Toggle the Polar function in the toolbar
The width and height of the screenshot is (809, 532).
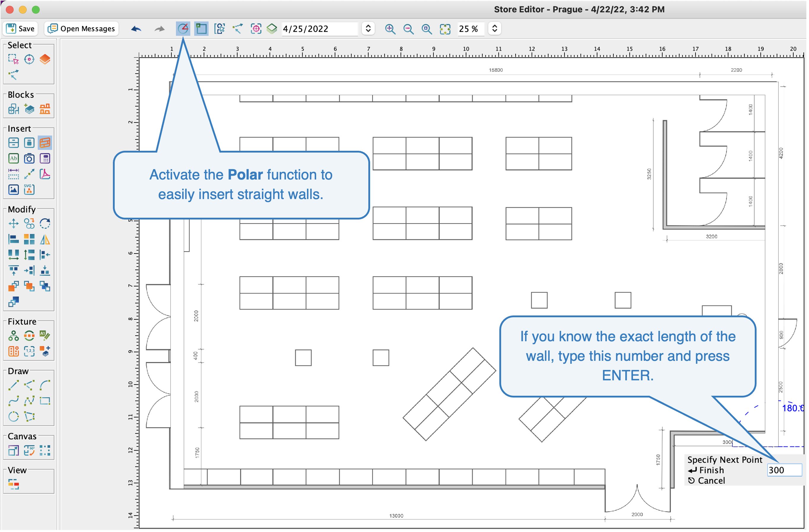[183, 28]
